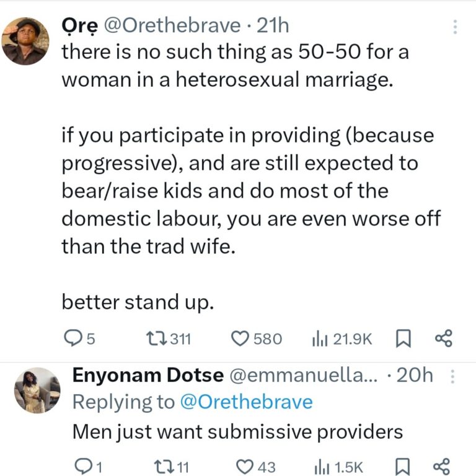View analytics for Ore's tweet
The image size is (476, 476).
319,338
